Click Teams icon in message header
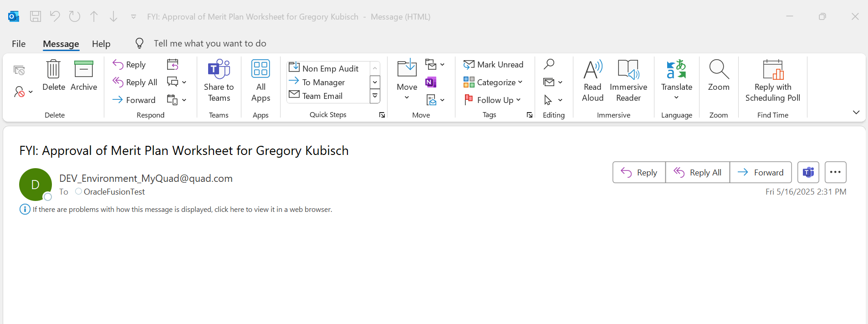This screenshot has height=324, width=868. click(808, 172)
